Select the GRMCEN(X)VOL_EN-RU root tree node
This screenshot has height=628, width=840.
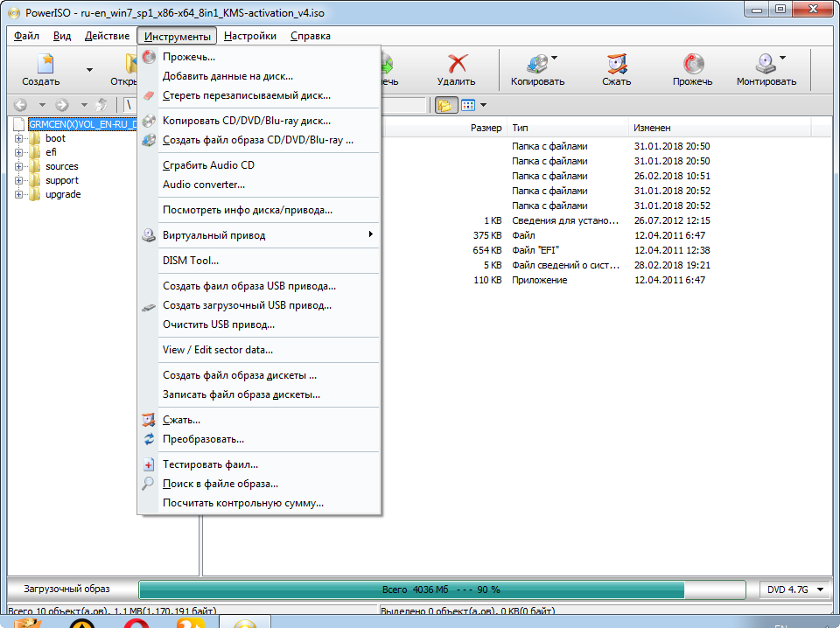pos(82,124)
